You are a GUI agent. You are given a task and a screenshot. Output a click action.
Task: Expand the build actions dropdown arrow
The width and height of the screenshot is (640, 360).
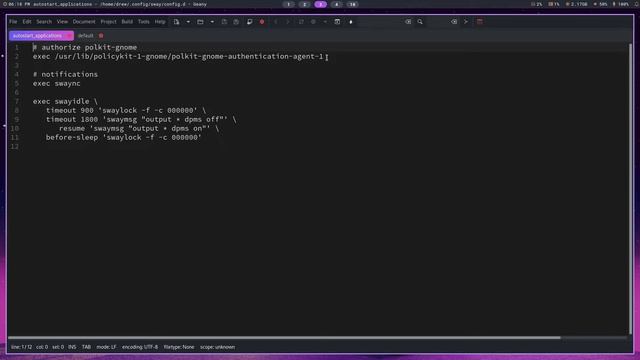(325, 22)
